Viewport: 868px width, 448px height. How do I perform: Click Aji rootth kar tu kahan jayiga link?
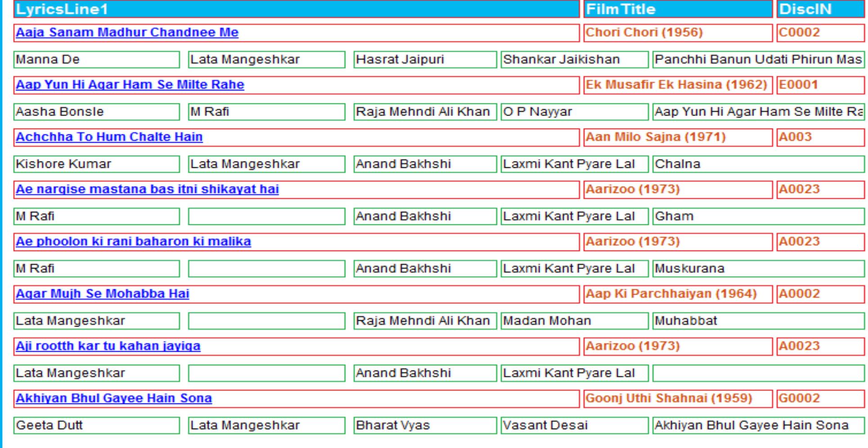(108, 346)
